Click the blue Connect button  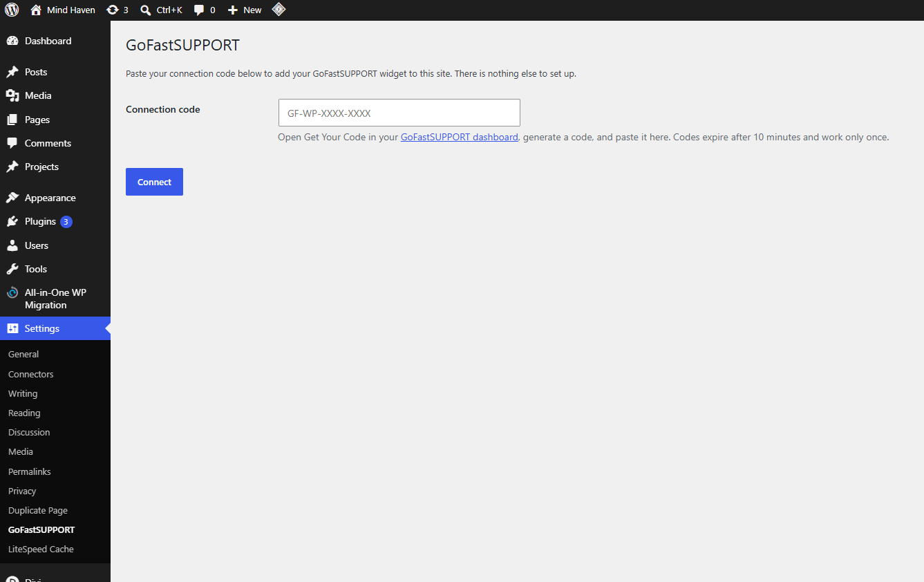click(x=154, y=182)
